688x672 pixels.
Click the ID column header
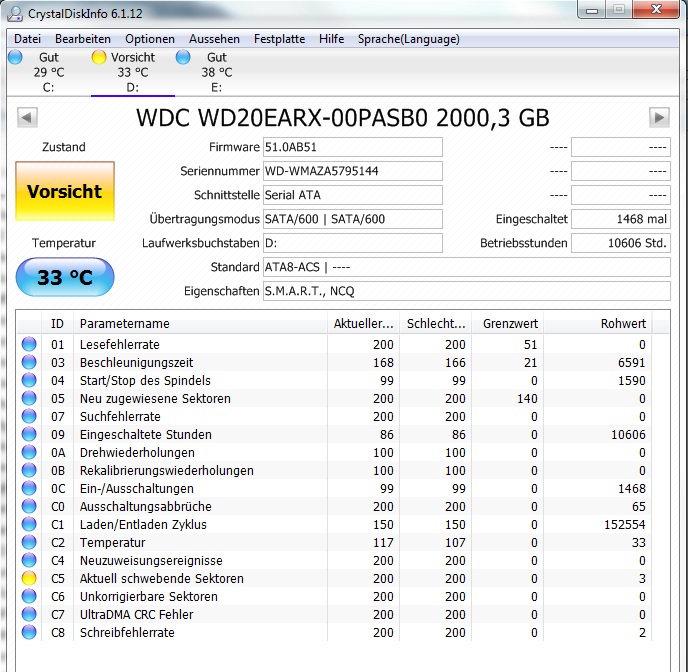(x=57, y=324)
